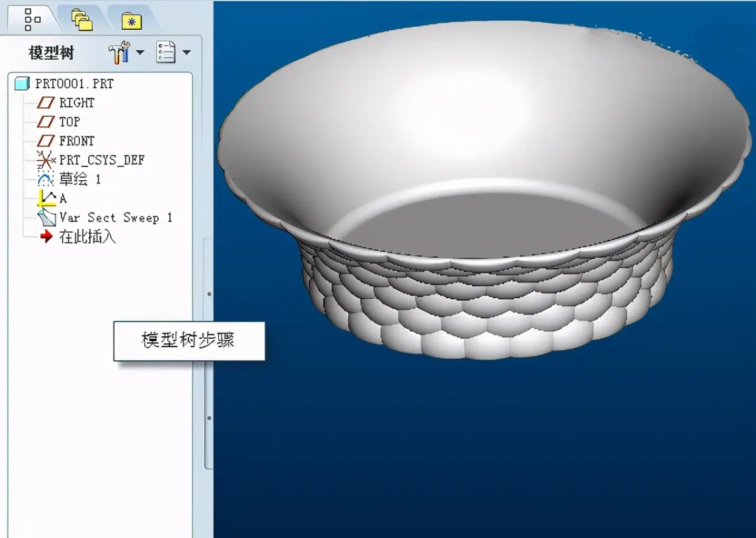The width and height of the screenshot is (756, 538).
Task: Click the RIGHT datum plane icon
Action: 46,103
